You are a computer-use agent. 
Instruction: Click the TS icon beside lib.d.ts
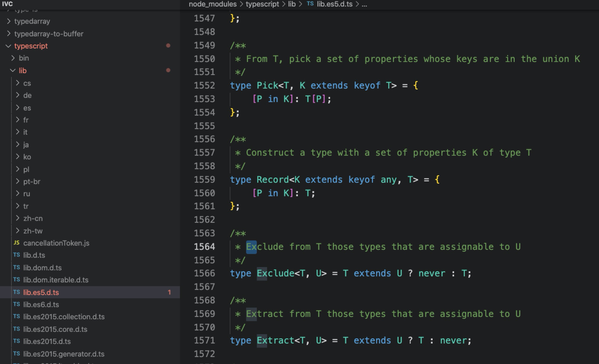point(17,255)
